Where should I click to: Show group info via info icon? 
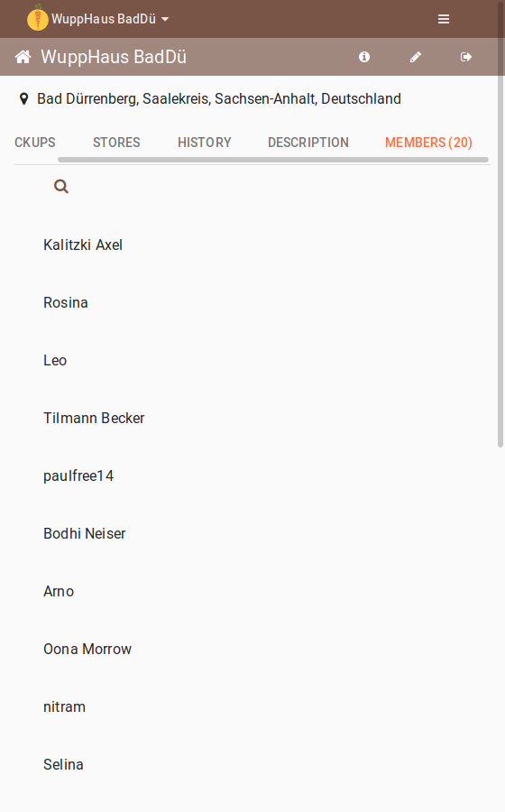(x=364, y=57)
